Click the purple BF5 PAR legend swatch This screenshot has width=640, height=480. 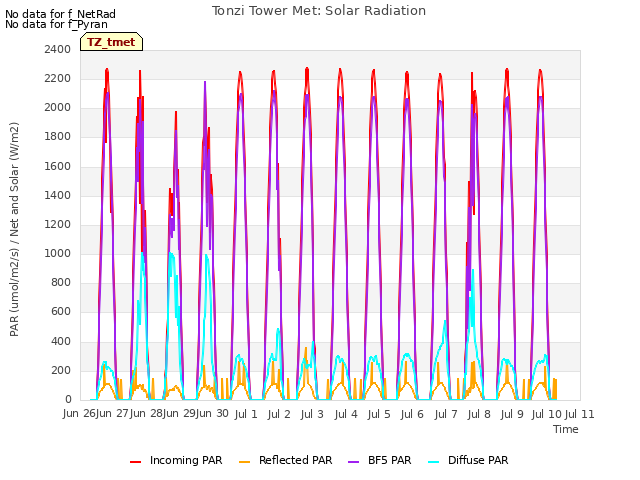click(353, 462)
